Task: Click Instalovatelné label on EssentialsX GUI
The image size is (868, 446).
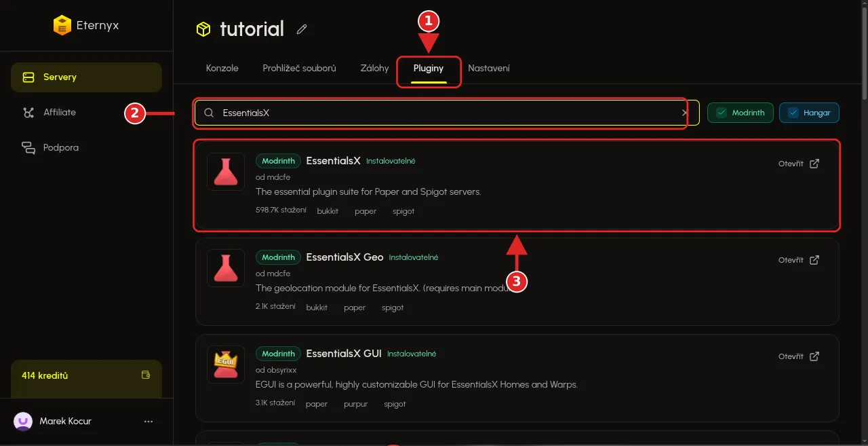Action: pyautogui.click(x=412, y=354)
